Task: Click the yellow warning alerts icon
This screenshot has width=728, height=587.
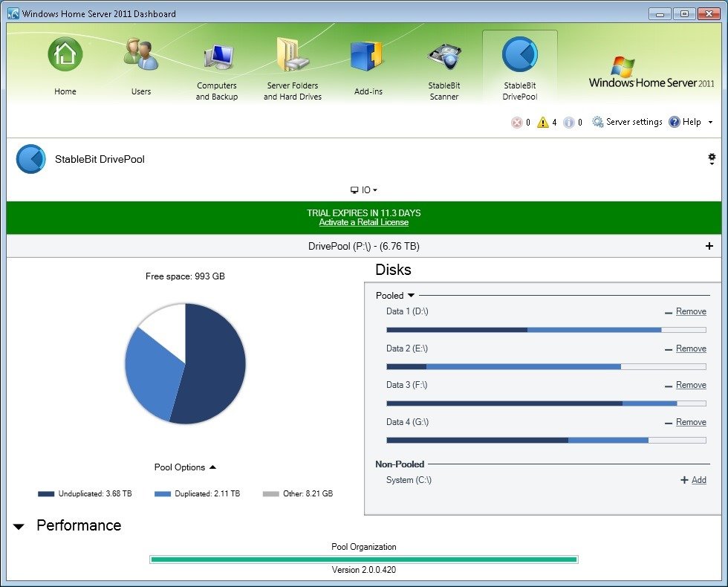Action: click(x=543, y=122)
